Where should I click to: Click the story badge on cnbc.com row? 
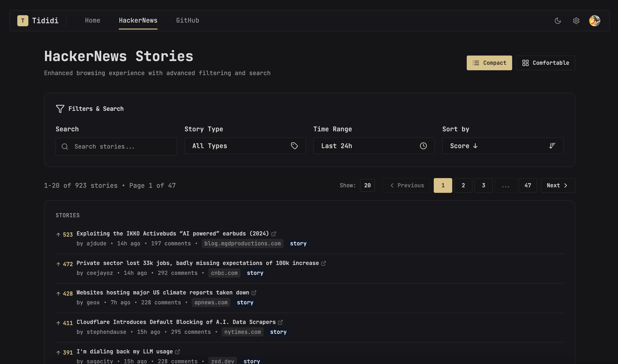coord(255,273)
